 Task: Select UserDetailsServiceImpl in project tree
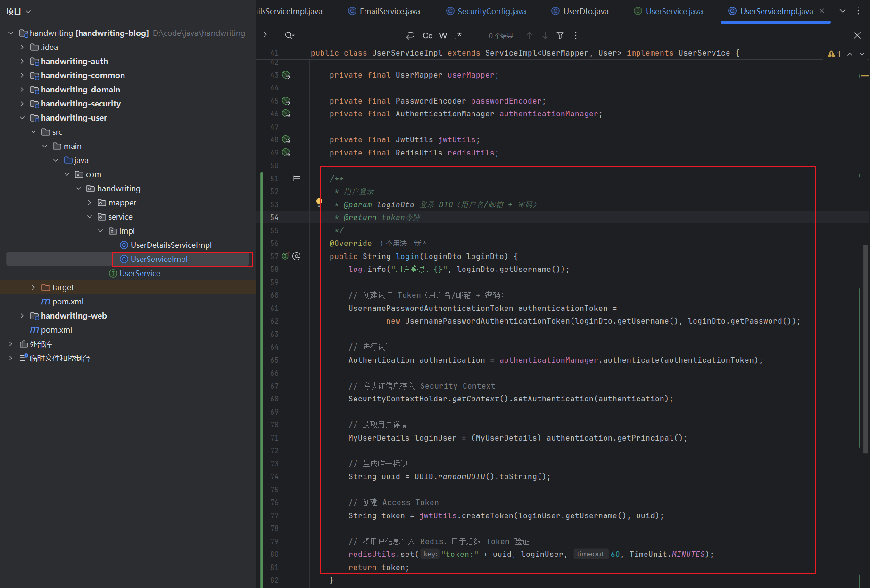coord(166,245)
